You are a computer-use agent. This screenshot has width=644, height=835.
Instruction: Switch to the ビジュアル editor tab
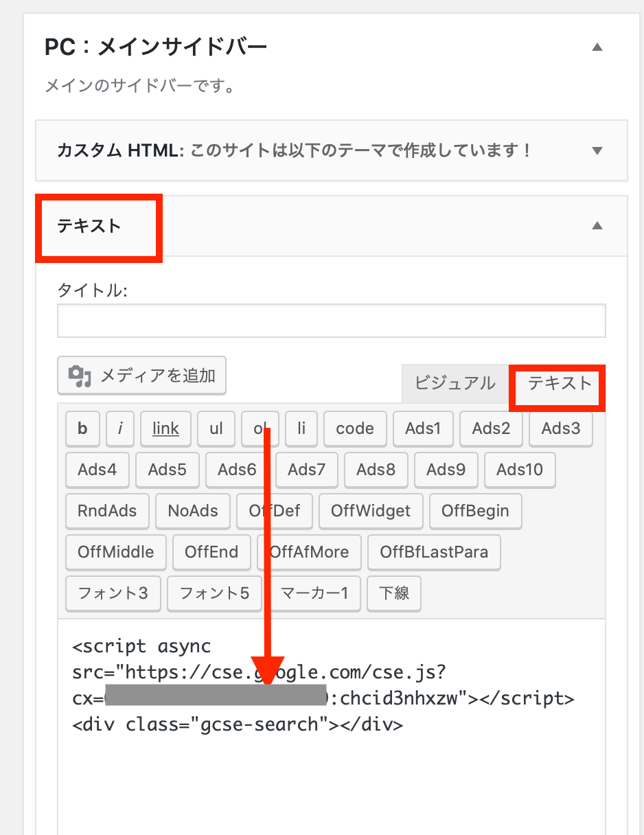455,383
